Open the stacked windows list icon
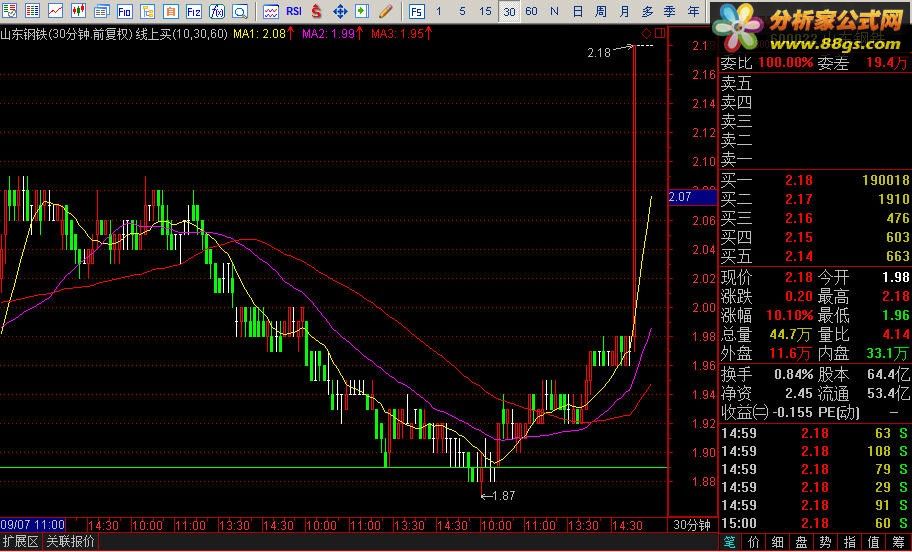The image size is (912, 552). [x=102, y=10]
